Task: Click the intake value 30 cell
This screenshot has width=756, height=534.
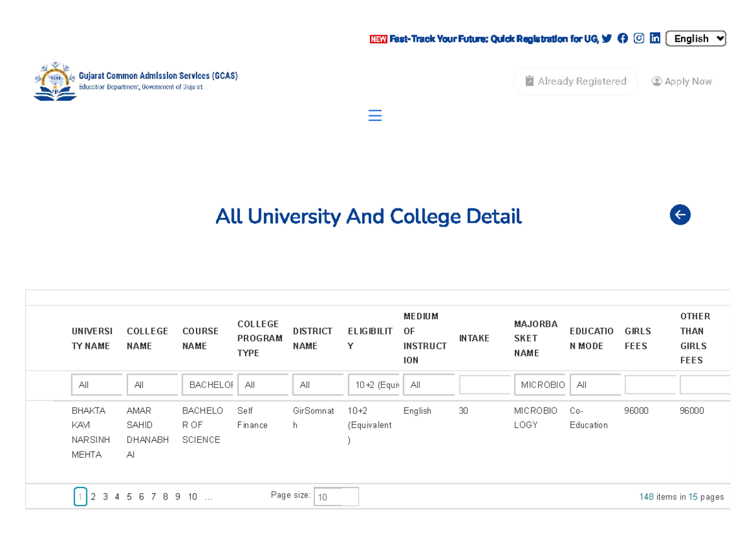Action: [464, 411]
